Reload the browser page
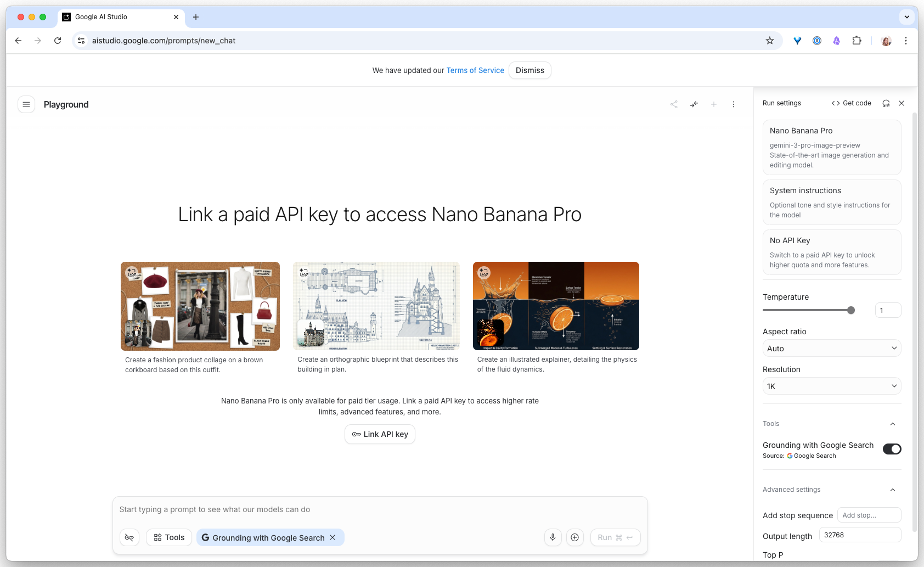 tap(58, 41)
